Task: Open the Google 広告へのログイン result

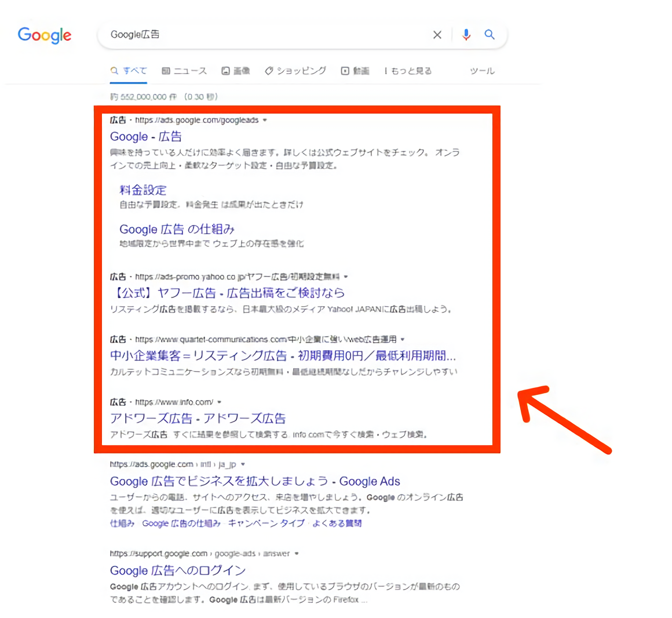Action: point(177,570)
